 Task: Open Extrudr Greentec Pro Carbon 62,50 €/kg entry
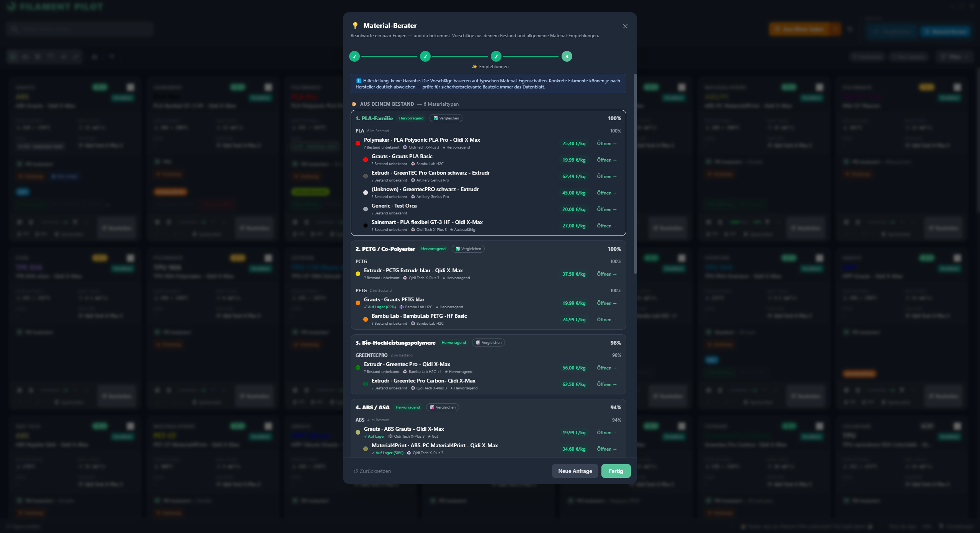(607, 384)
